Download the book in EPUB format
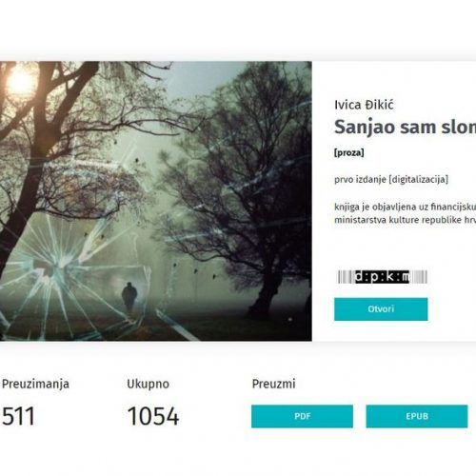The height and width of the screenshot is (476, 476). click(417, 416)
